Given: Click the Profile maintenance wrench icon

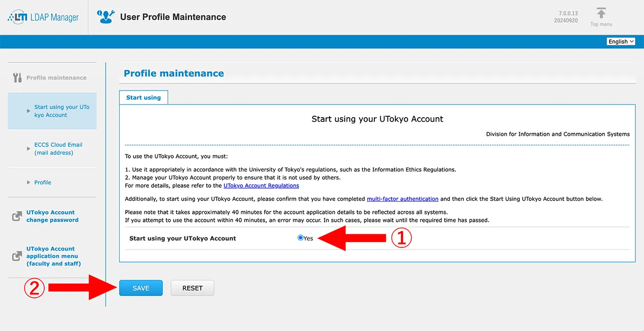Looking at the screenshot, I should click(x=17, y=77).
